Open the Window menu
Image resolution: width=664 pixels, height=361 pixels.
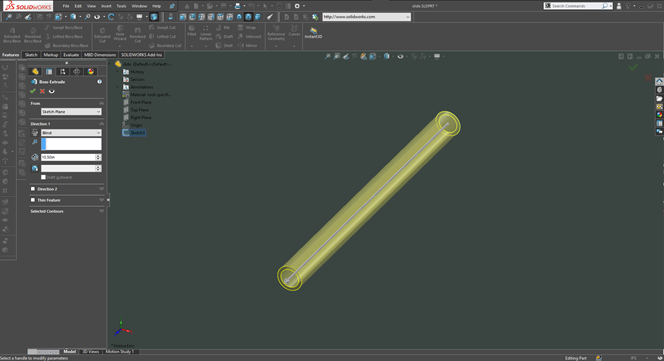pyautogui.click(x=139, y=6)
